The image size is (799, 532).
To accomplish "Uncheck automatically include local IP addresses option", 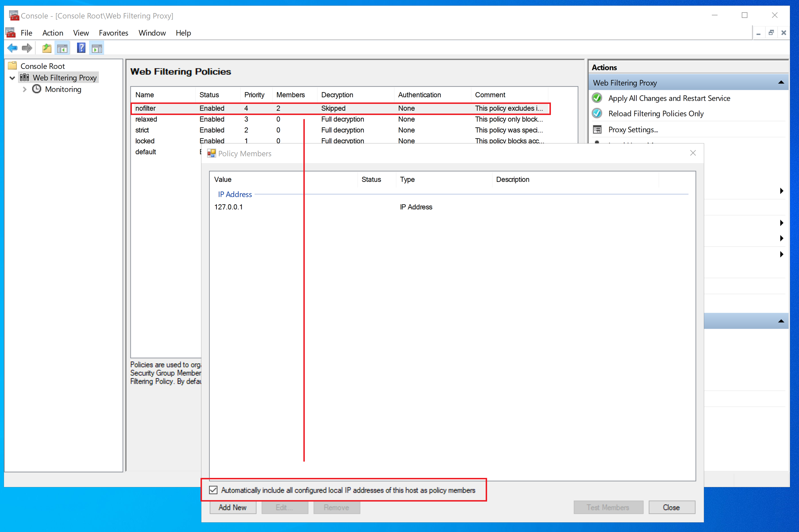I will [x=213, y=490].
